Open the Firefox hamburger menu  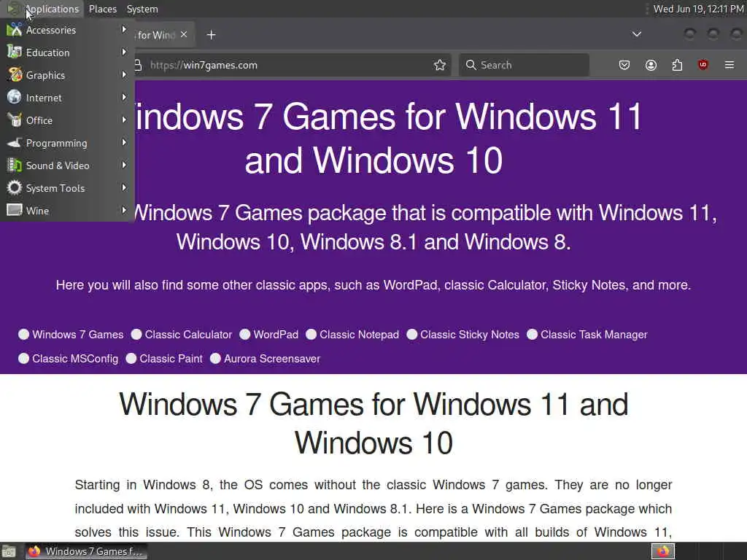click(729, 65)
